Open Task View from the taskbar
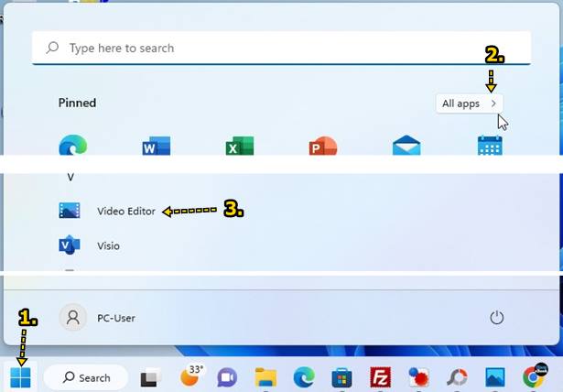This screenshot has width=563, height=392. (150, 378)
